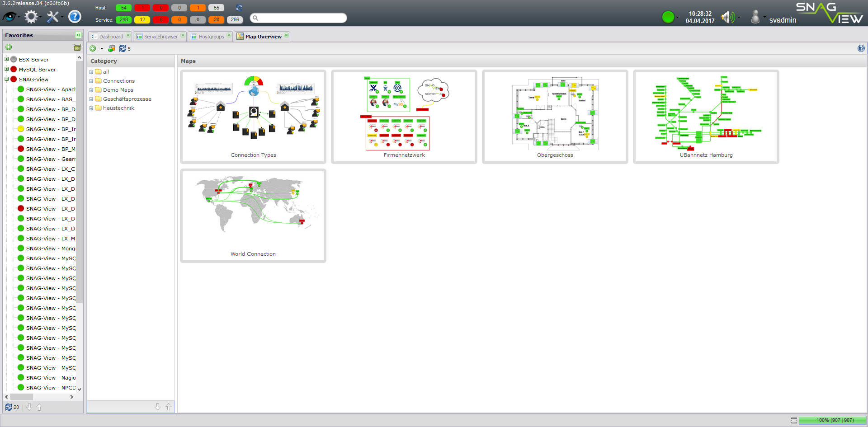Close the Dashboard tab
The width and height of the screenshot is (868, 427).
(128, 35)
